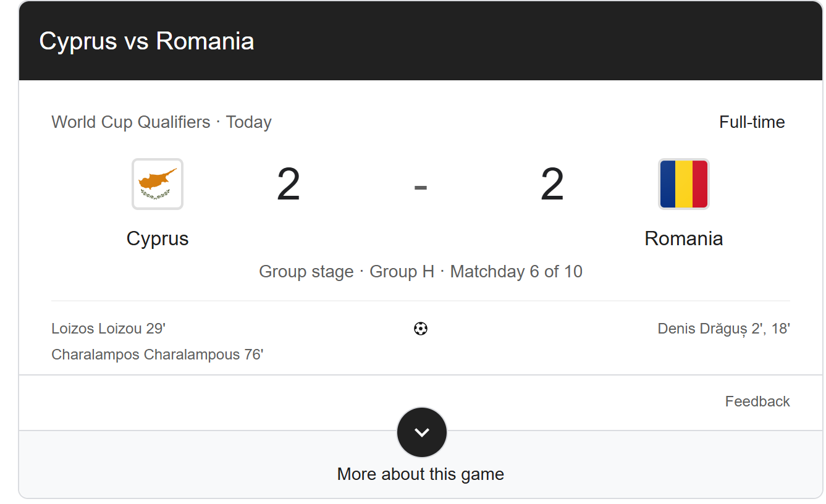The height and width of the screenshot is (504, 826).
Task: Select Denis Drăguș goal entry
Action: pos(724,329)
